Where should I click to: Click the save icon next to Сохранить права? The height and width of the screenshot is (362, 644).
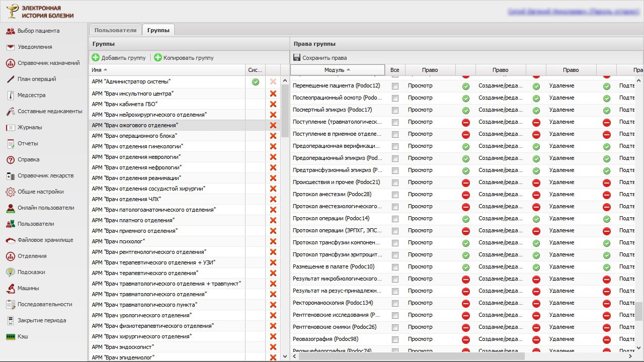pyautogui.click(x=297, y=58)
